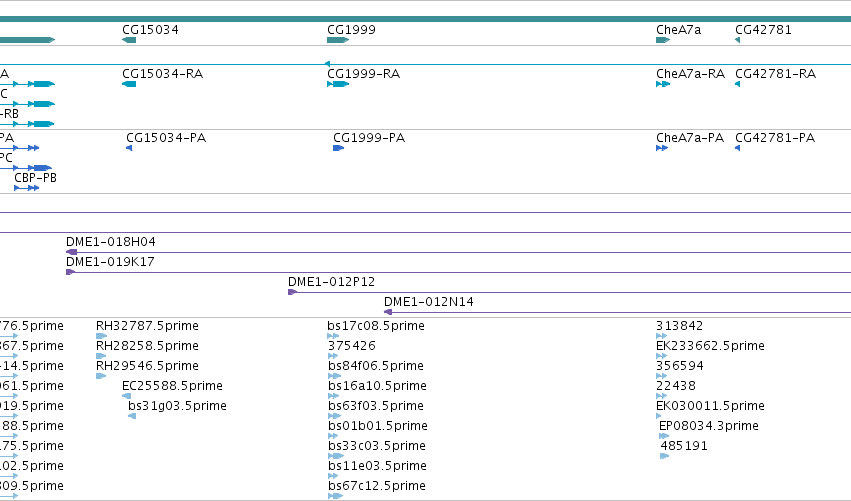Click the CheA7a-RA transcript glyph
851x501 pixels.
(663, 84)
